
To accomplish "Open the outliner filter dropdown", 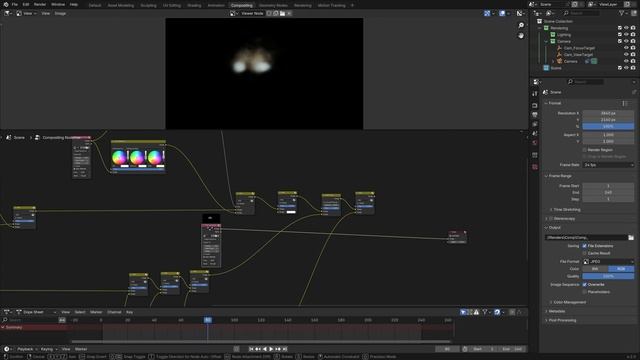I will click(x=623, y=13).
